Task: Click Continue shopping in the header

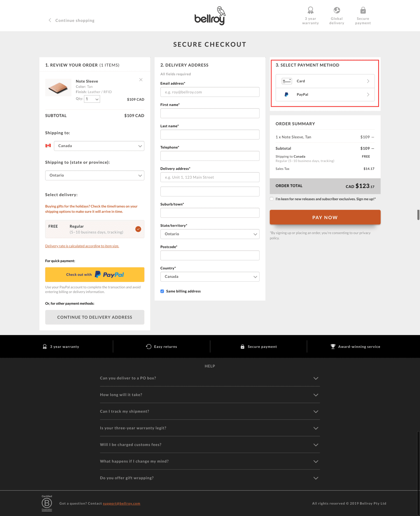Action: point(75,20)
